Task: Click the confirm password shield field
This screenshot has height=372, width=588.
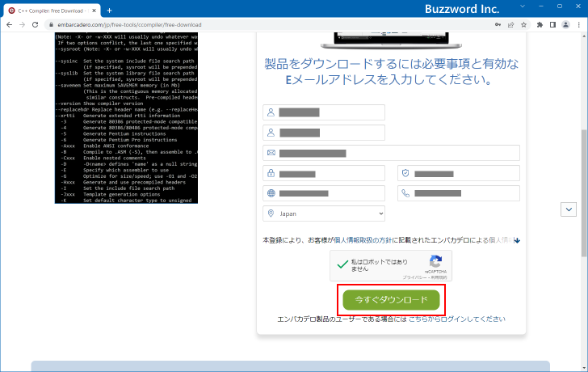Action: (459, 173)
